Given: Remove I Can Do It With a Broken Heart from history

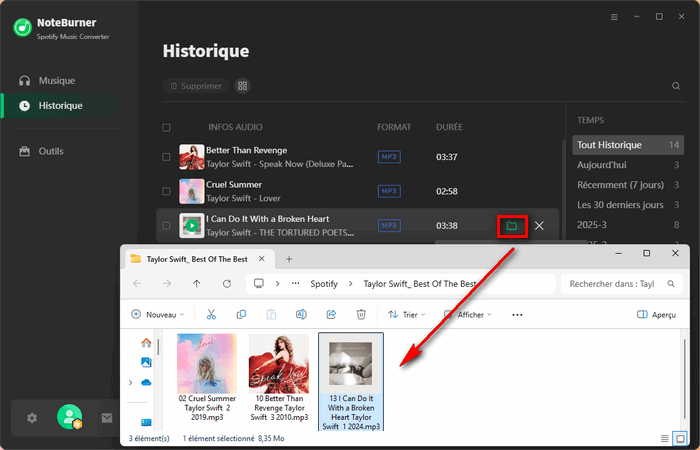Looking at the screenshot, I should click(x=539, y=226).
